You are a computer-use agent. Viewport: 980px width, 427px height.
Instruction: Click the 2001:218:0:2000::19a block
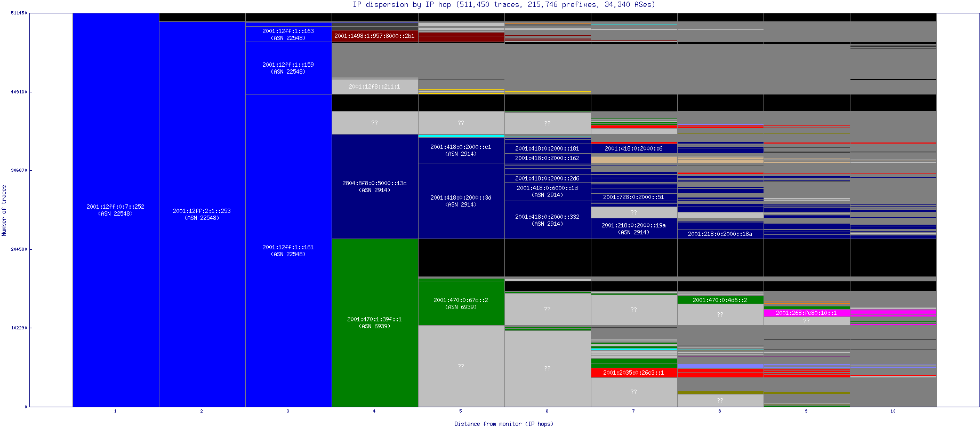(634, 228)
